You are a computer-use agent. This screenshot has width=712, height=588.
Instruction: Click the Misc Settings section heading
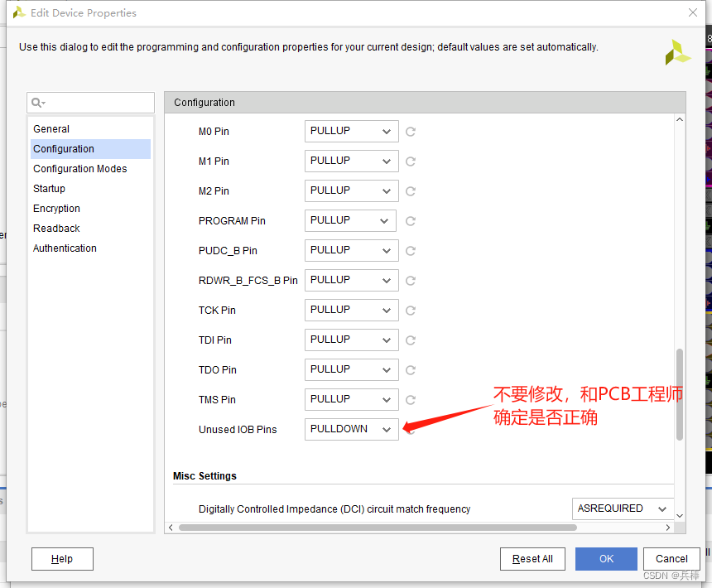point(204,476)
